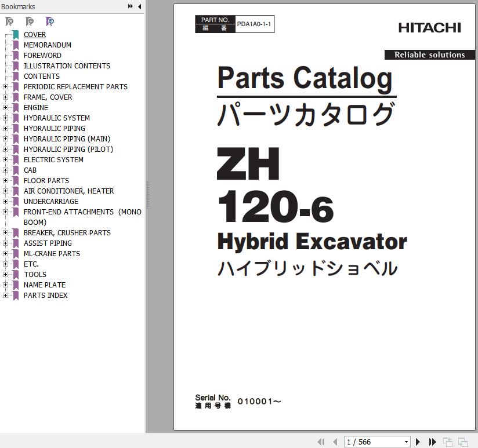Click the HITACHI logo on the page
Screen dimensions: 478x448
(x=429, y=28)
